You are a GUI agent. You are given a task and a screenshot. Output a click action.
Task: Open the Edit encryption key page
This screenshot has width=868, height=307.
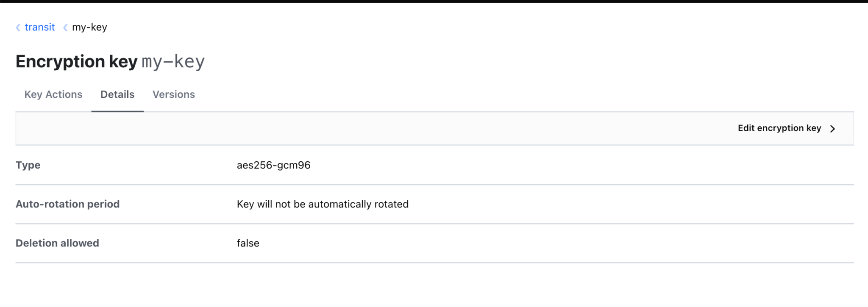pyautogui.click(x=779, y=128)
